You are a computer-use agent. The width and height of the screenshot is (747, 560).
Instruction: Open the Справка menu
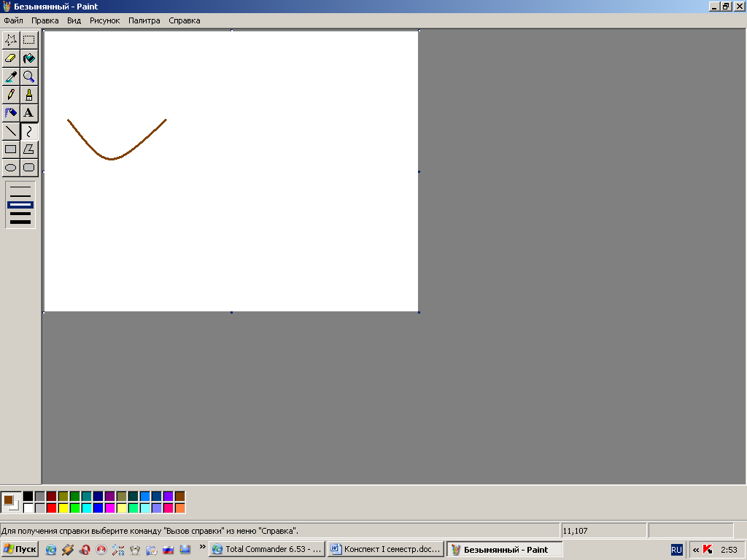185,20
